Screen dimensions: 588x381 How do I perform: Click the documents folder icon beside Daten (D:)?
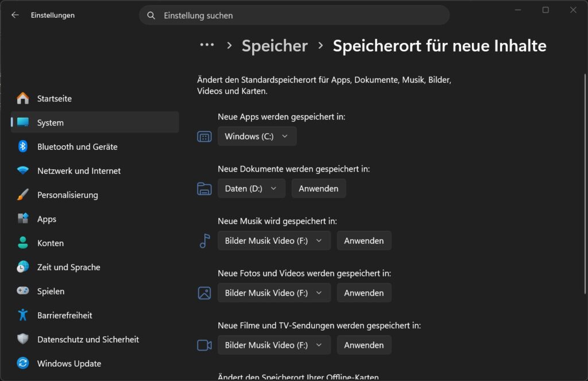pyautogui.click(x=204, y=189)
